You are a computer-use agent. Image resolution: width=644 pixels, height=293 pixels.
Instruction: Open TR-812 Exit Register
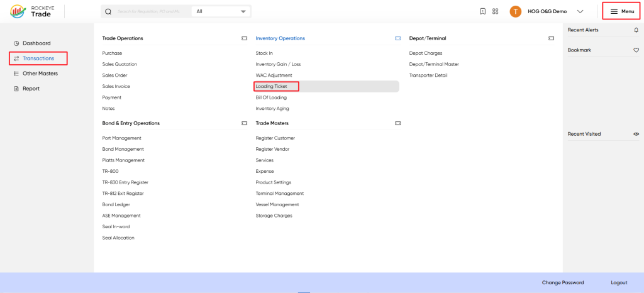[x=123, y=194]
